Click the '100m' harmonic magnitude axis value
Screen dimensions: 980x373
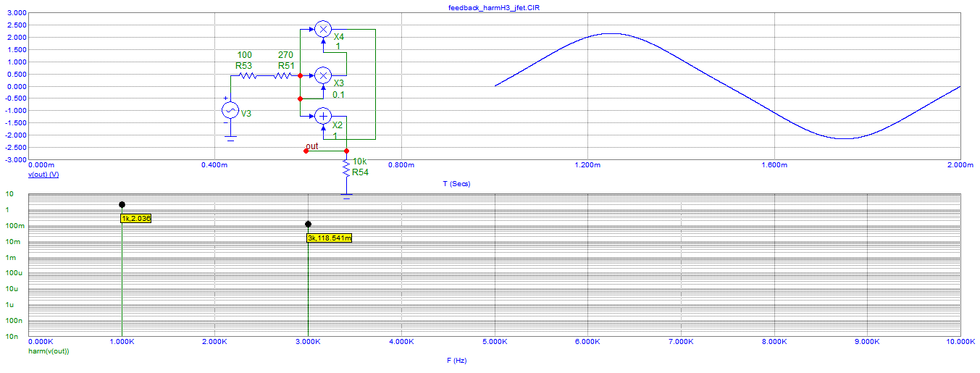point(14,226)
